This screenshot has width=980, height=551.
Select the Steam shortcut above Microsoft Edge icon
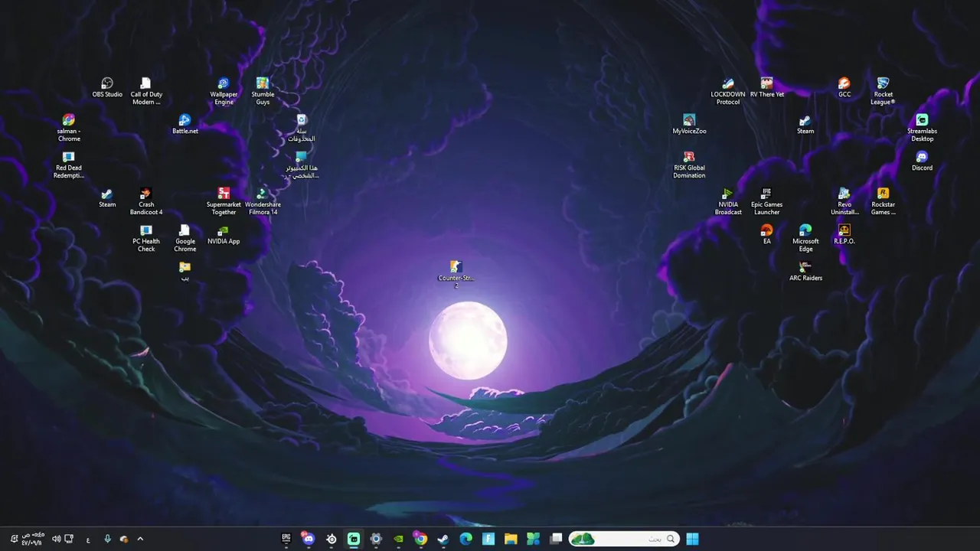[805, 124]
